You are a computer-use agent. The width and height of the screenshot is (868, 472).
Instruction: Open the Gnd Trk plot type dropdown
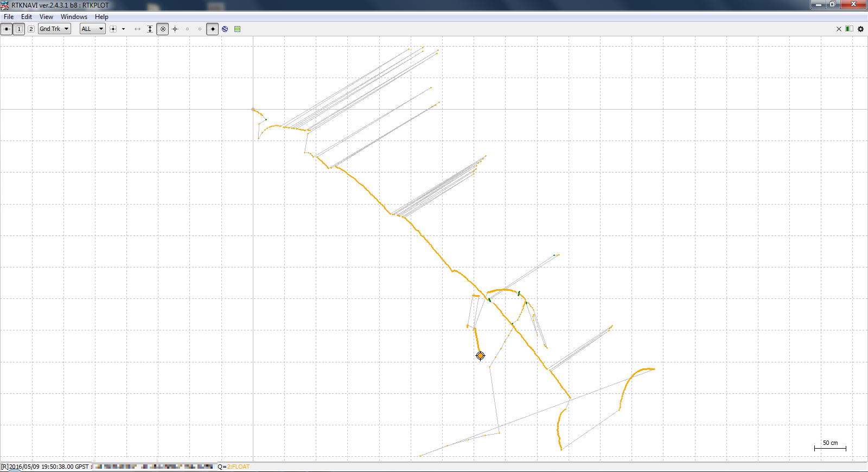[x=54, y=29]
